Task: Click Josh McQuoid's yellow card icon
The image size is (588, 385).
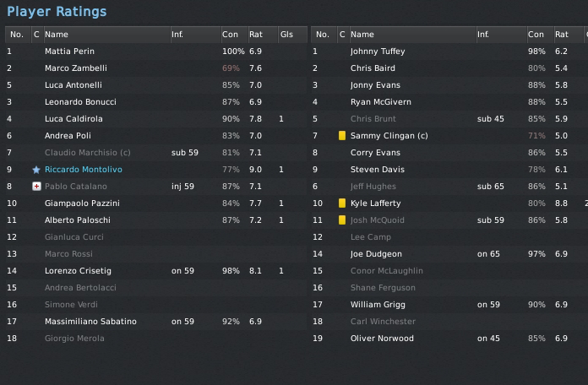Action: 342,220
